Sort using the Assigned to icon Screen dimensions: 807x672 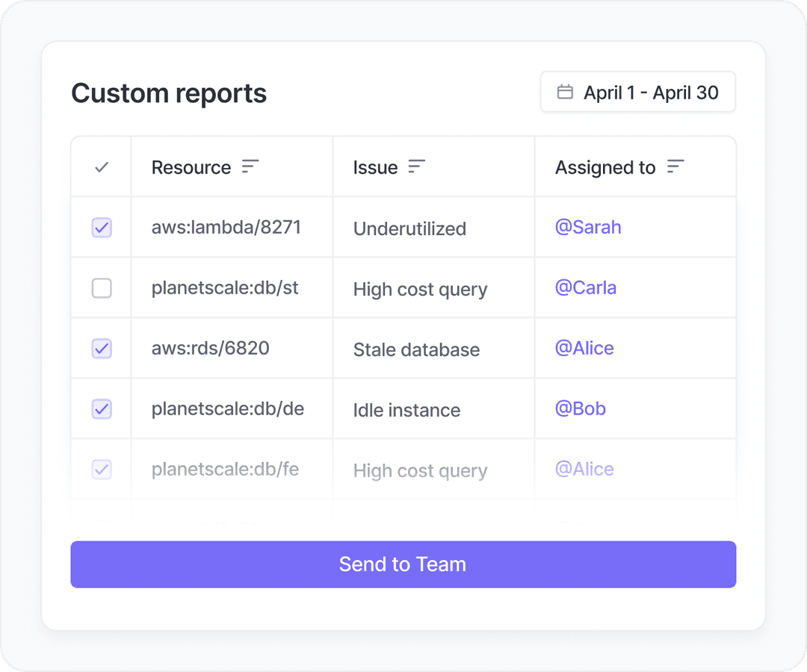[675, 167]
